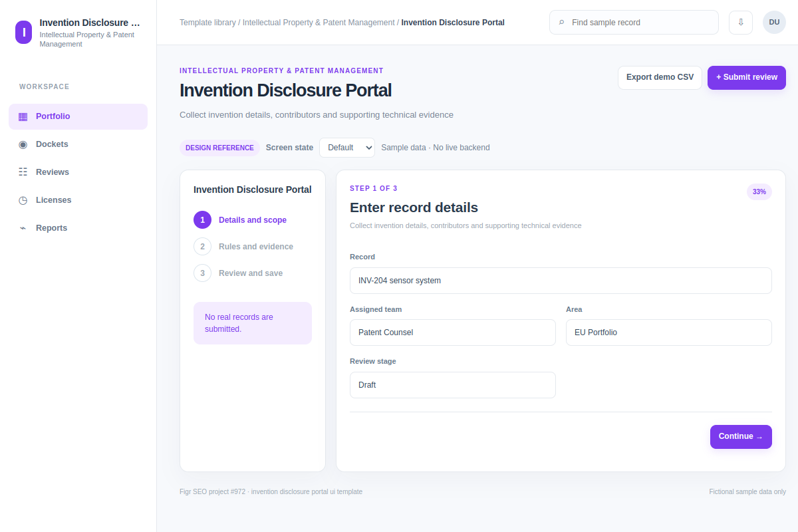The width and height of the screenshot is (798, 532).
Task: Open the DU user avatar
Action: pos(774,22)
